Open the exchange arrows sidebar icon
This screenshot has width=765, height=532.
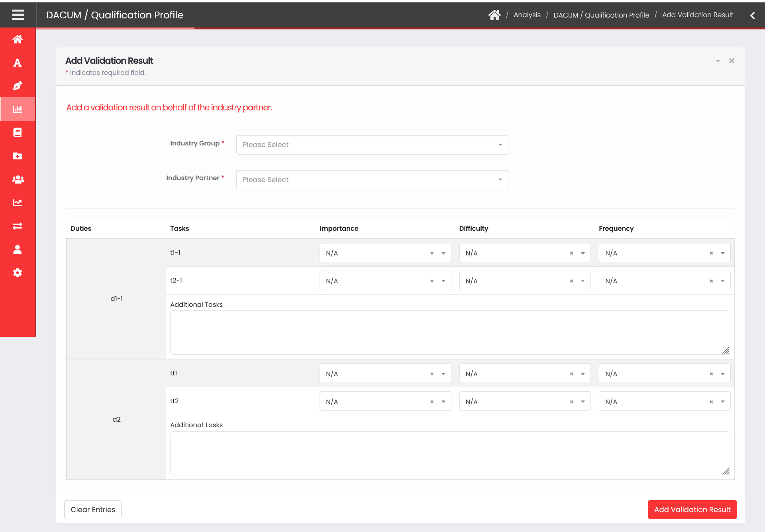tap(18, 226)
